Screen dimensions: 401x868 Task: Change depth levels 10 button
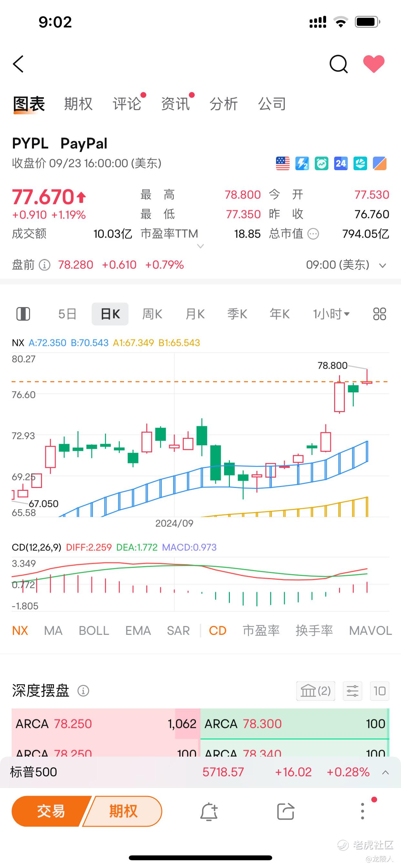click(379, 691)
